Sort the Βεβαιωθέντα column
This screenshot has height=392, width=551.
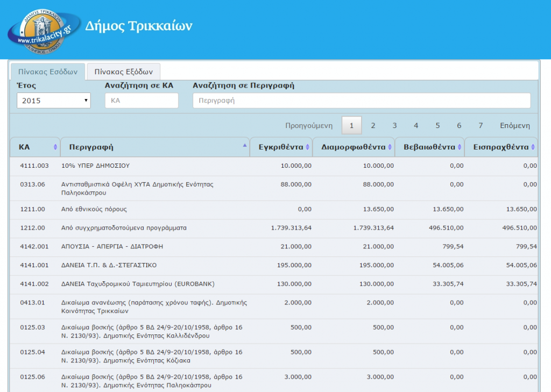pyautogui.click(x=460, y=147)
